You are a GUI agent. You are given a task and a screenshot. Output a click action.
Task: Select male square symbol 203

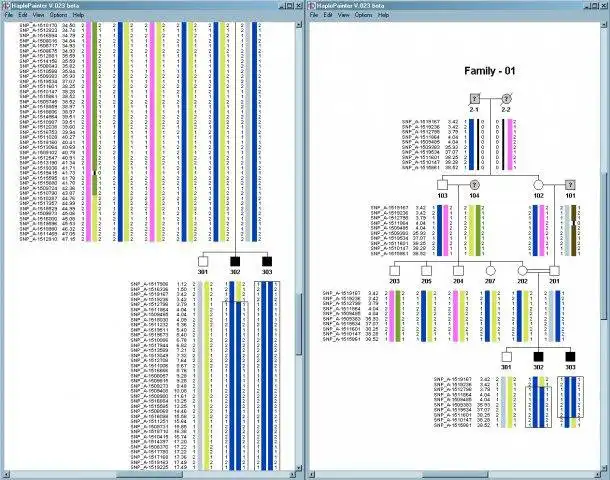coord(394,270)
